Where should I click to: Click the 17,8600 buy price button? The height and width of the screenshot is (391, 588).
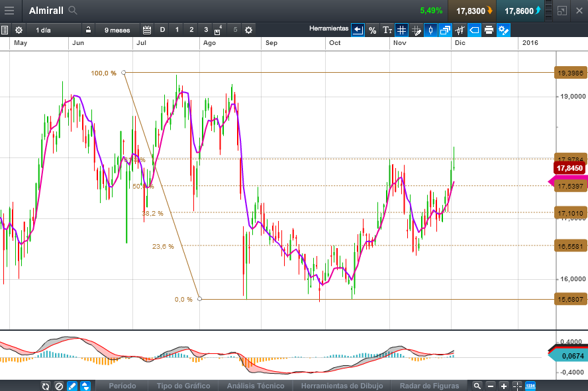click(x=522, y=11)
